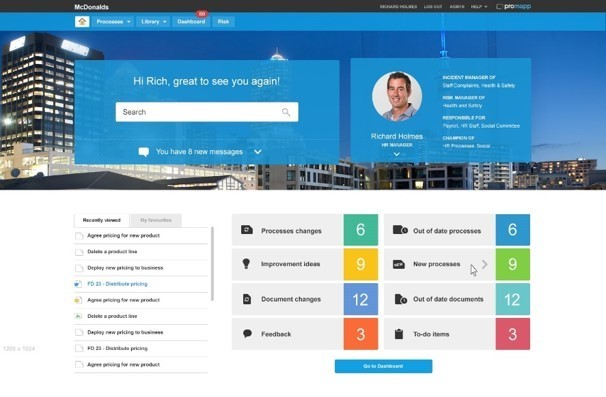Switch to the Recently viewed tab
The height and width of the screenshot is (397, 606).
pos(102,220)
